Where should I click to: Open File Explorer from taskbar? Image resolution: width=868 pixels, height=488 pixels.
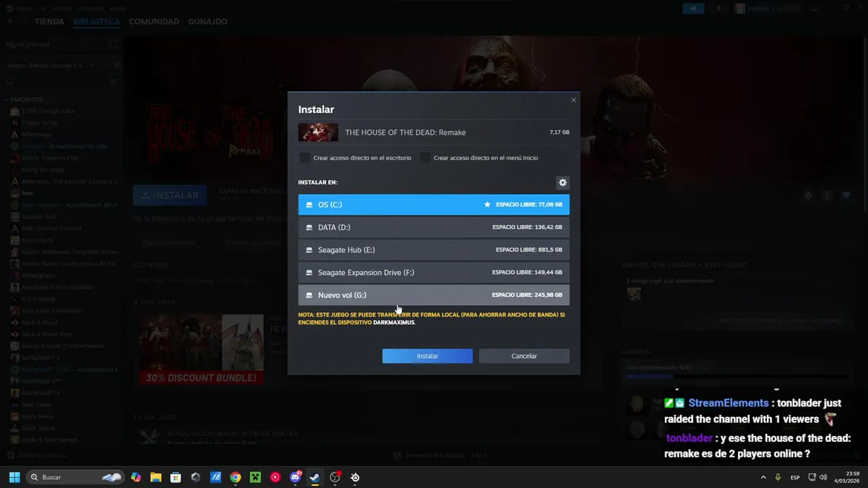click(155, 477)
